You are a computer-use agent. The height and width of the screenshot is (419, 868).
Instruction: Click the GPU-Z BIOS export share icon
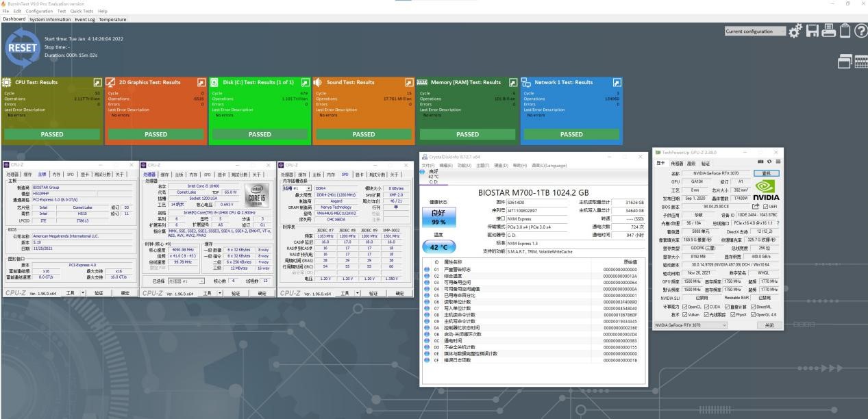[756, 206]
